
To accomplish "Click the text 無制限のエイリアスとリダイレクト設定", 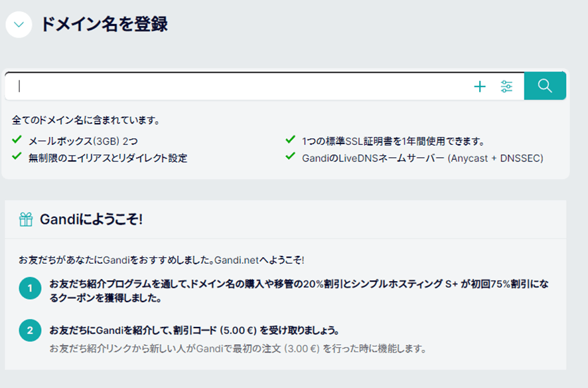I will click(108, 158).
